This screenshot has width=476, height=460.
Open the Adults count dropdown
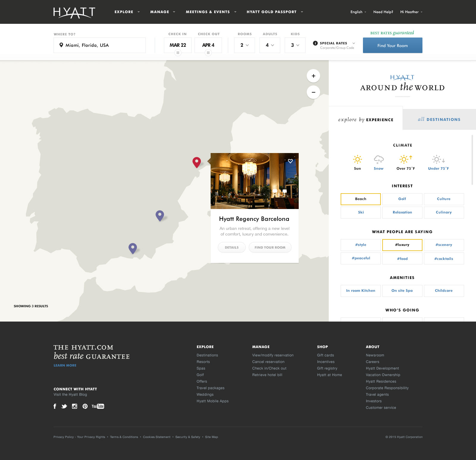(x=270, y=45)
